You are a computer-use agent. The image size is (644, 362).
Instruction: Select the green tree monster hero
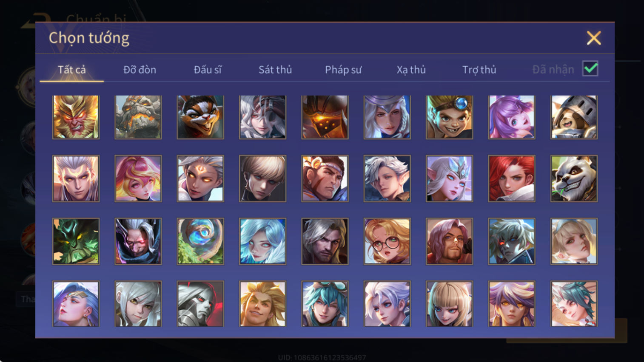coord(76,241)
